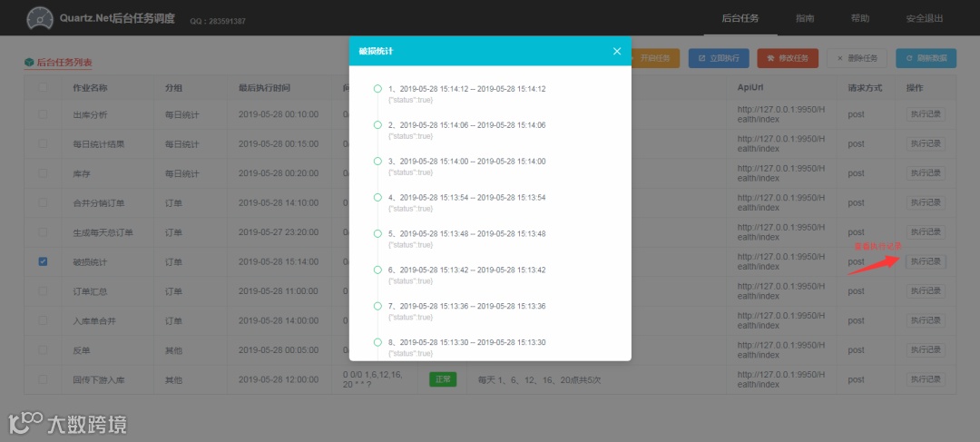Screen dimensions: 980x442
Task: Open the 指南 nav item
Action: 805,18
